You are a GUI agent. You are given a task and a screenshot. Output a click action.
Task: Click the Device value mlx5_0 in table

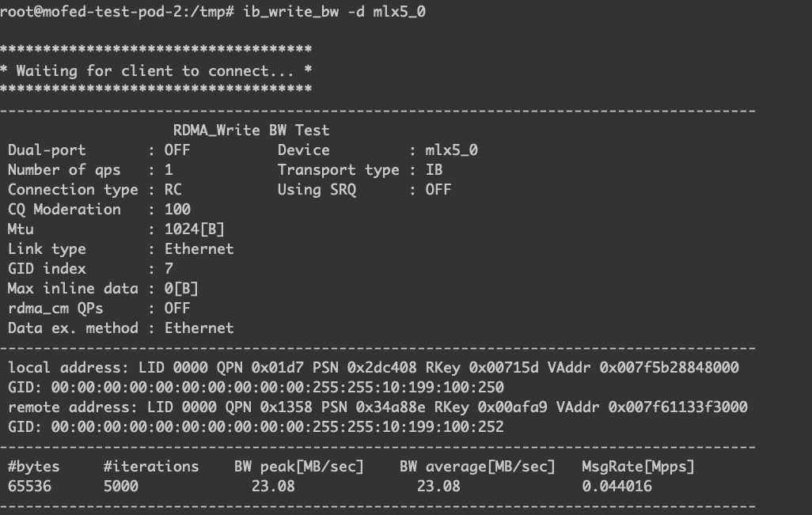point(451,150)
